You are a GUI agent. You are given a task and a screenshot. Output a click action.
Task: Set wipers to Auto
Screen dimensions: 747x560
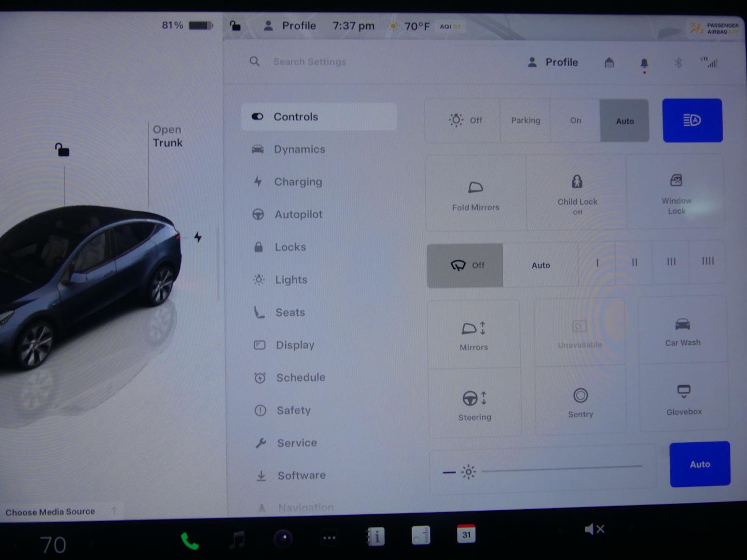[x=540, y=265]
